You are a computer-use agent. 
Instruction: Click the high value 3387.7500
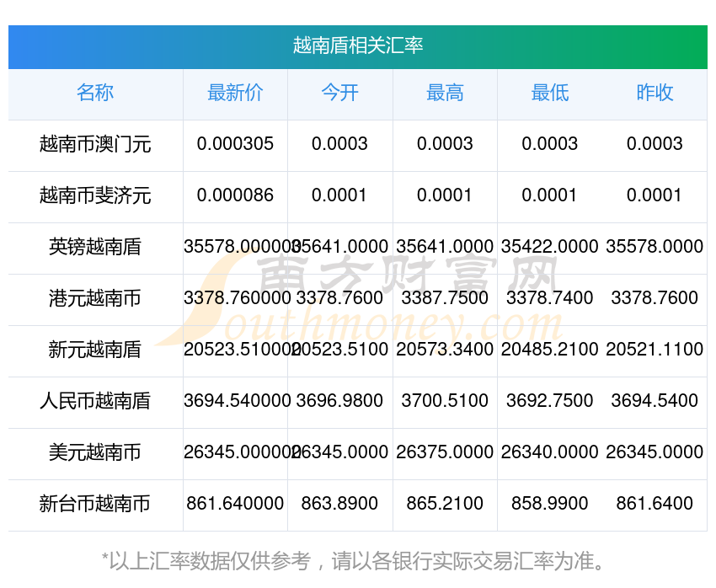coord(445,298)
